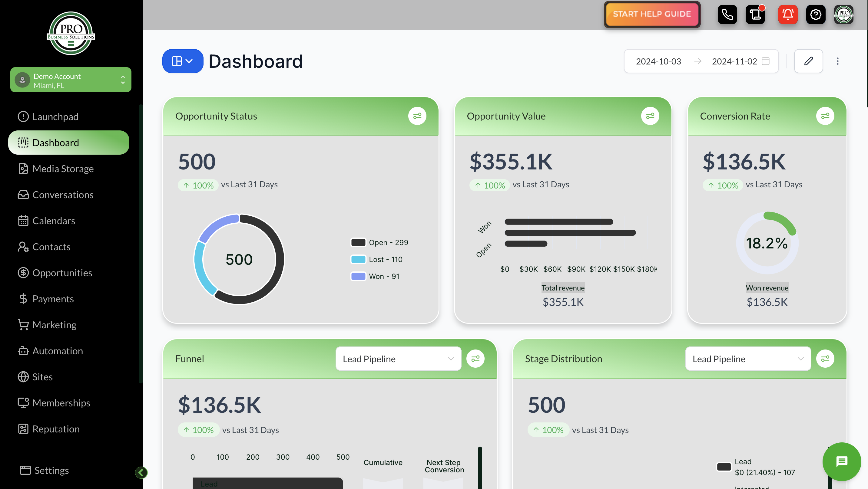Collapse the sidebar with green arrow
868x489 pixels.
click(141, 472)
